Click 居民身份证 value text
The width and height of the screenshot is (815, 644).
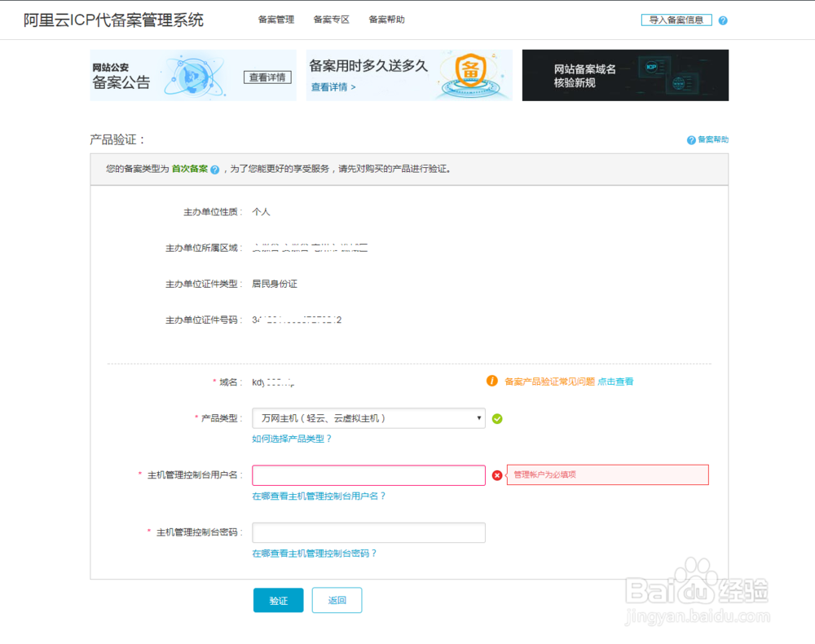[x=275, y=284]
